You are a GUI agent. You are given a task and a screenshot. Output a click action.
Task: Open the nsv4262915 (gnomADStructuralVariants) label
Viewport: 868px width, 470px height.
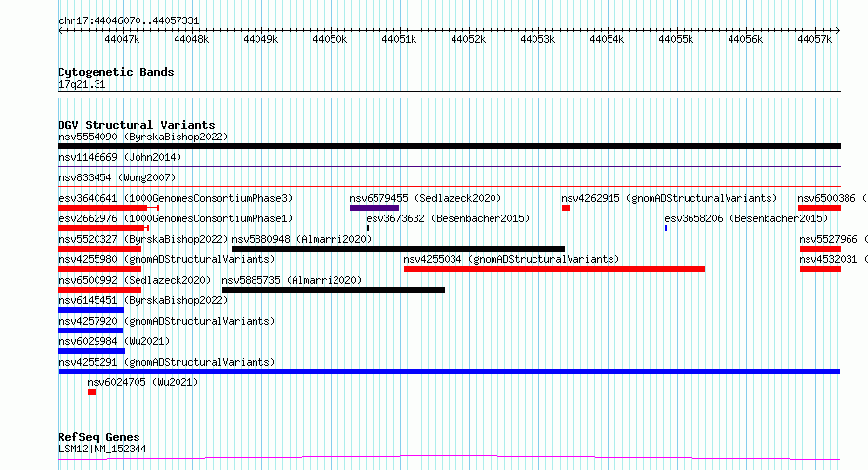coord(669,198)
